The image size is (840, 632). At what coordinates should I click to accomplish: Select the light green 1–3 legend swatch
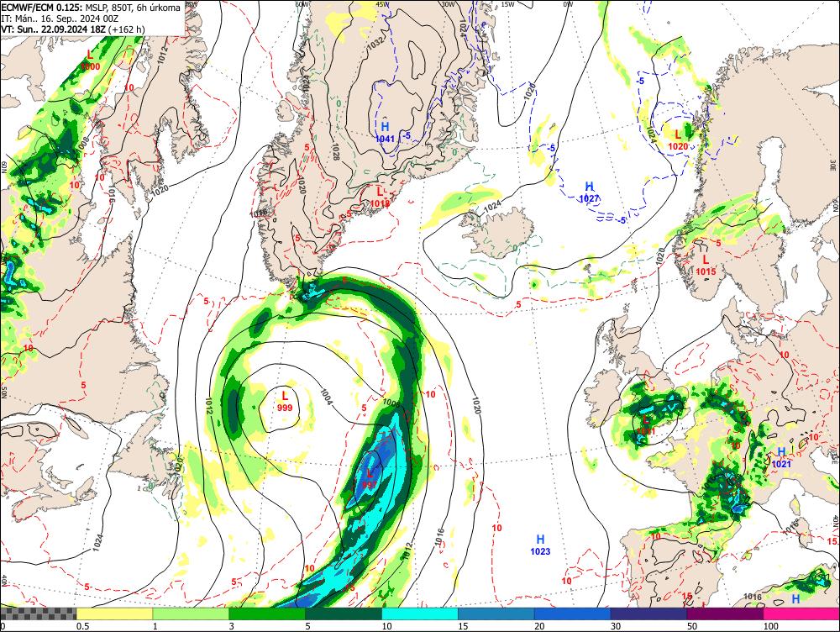[191, 614]
